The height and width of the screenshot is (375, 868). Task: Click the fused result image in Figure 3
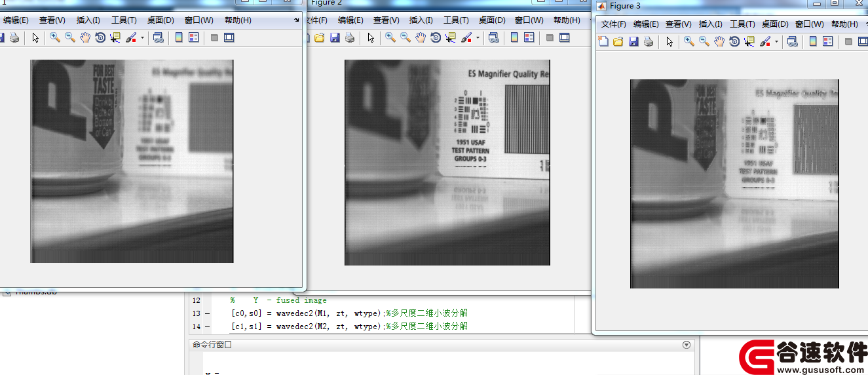(x=734, y=184)
